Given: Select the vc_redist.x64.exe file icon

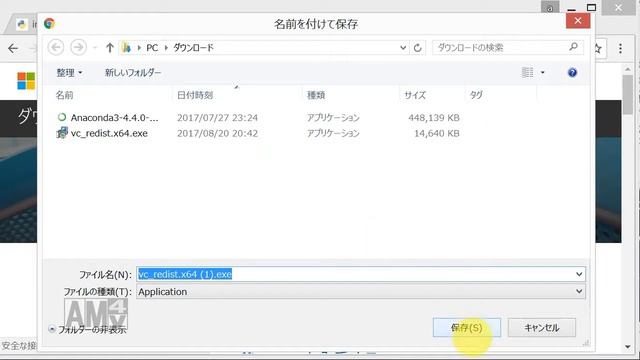Looking at the screenshot, I should pos(62,133).
